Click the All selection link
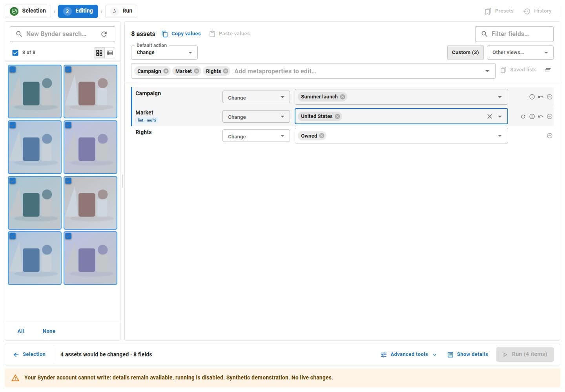 tap(21, 331)
